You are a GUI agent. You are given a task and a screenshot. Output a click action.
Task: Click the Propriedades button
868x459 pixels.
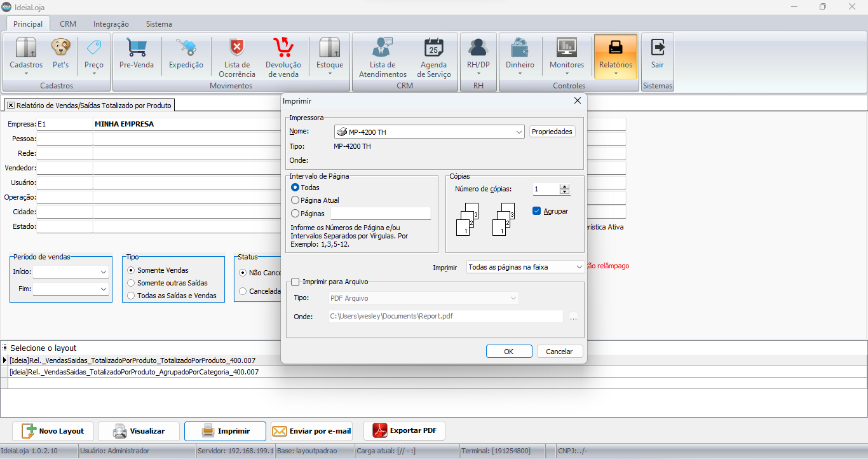click(552, 132)
